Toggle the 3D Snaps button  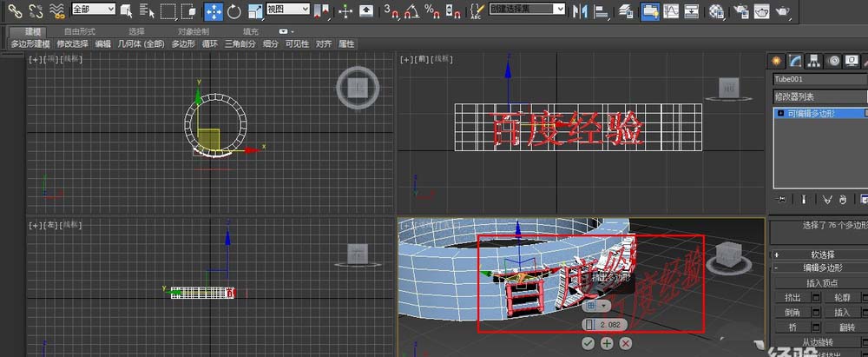[x=391, y=10]
